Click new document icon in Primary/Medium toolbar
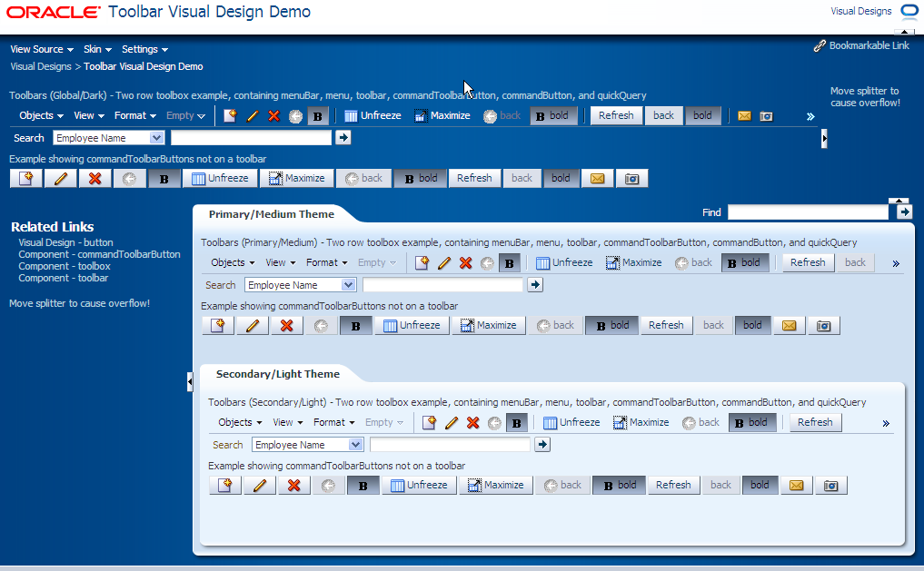Screen dimensions: 924x571 [422, 263]
